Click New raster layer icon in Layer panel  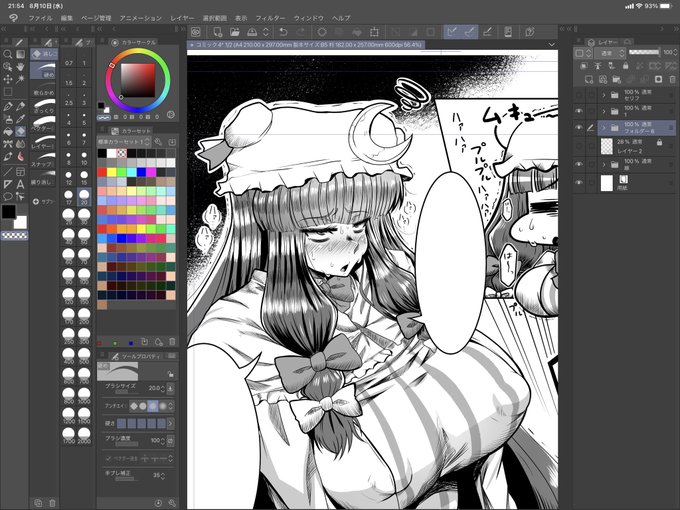coord(588,79)
